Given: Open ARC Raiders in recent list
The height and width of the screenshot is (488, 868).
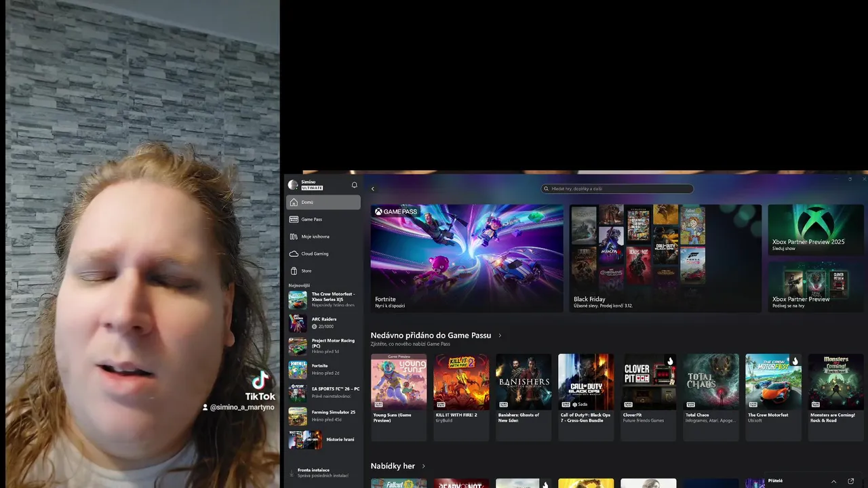Looking at the screenshot, I should [324, 323].
